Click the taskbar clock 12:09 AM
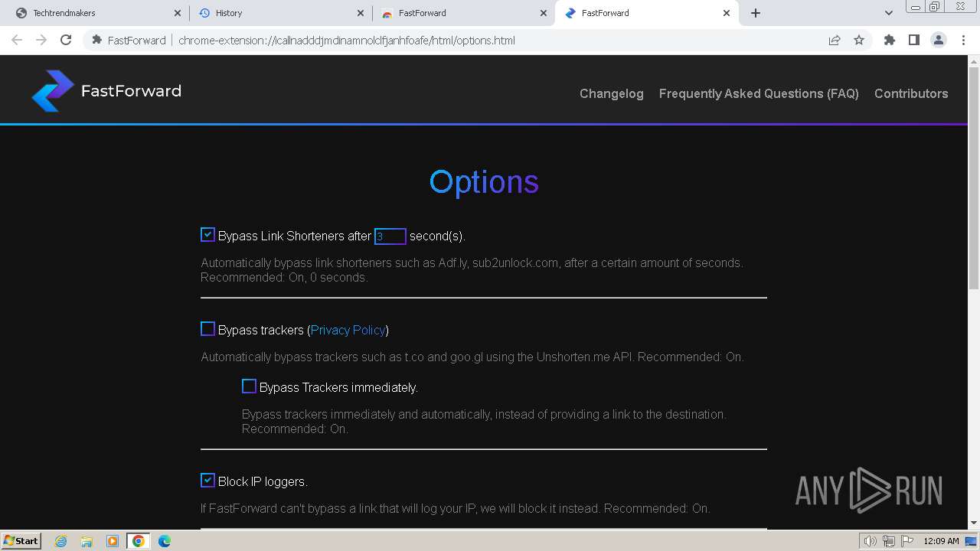The image size is (980, 551). coord(941,541)
